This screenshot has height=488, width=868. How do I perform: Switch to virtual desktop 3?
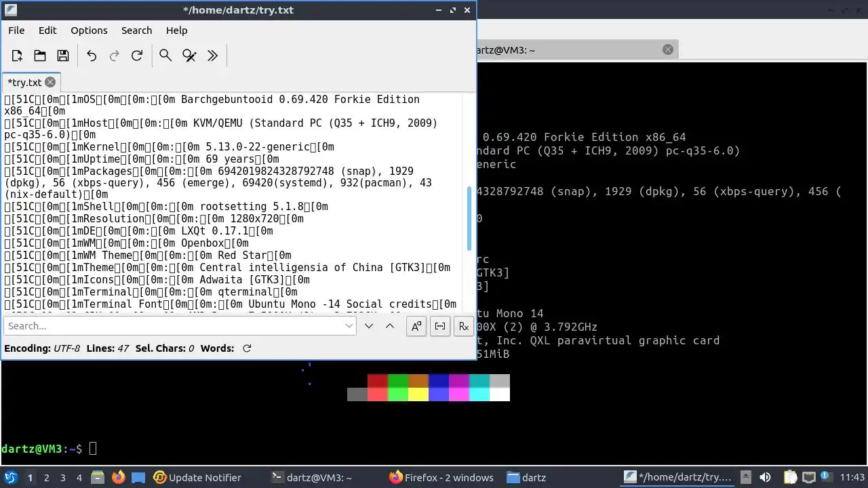click(x=63, y=478)
